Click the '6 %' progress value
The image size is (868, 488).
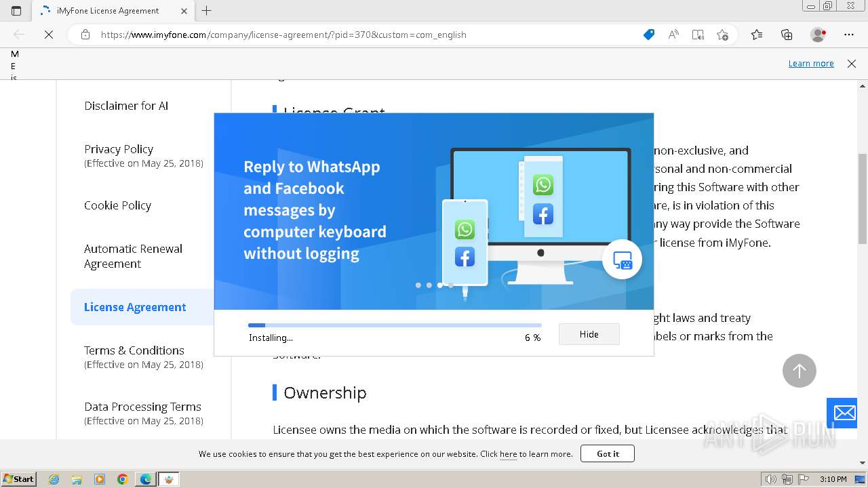click(532, 338)
